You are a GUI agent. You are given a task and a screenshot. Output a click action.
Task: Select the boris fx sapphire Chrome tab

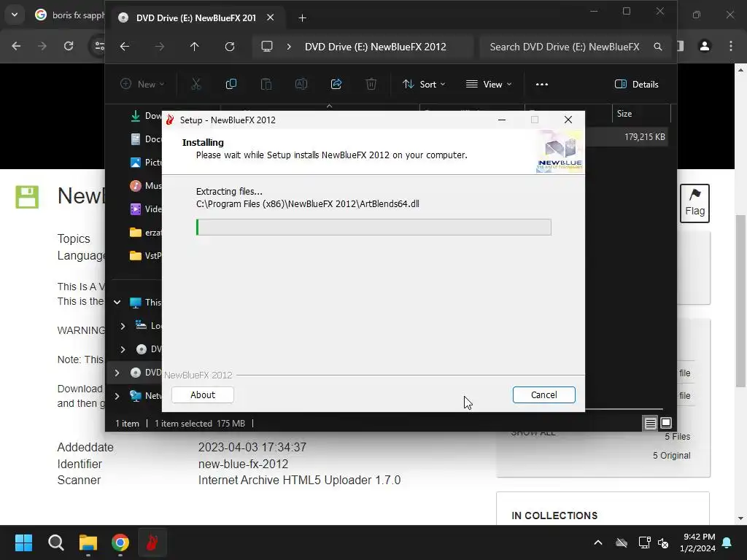click(x=69, y=15)
